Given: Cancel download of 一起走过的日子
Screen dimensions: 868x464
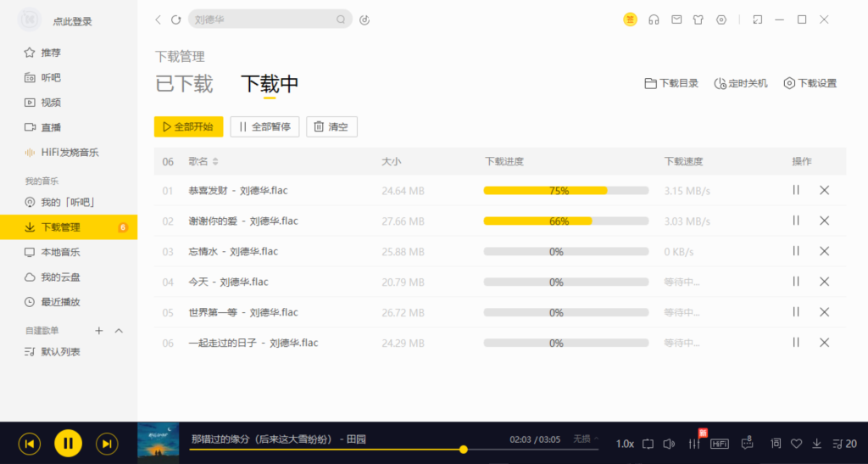Looking at the screenshot, I should [824, 342].
